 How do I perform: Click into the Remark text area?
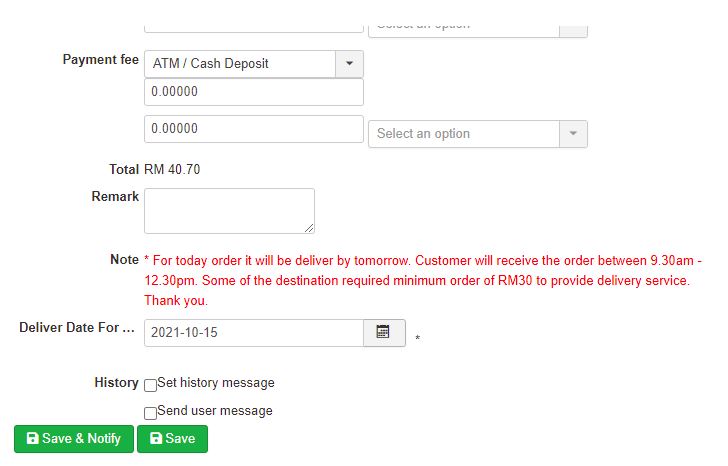pos(229,210)
